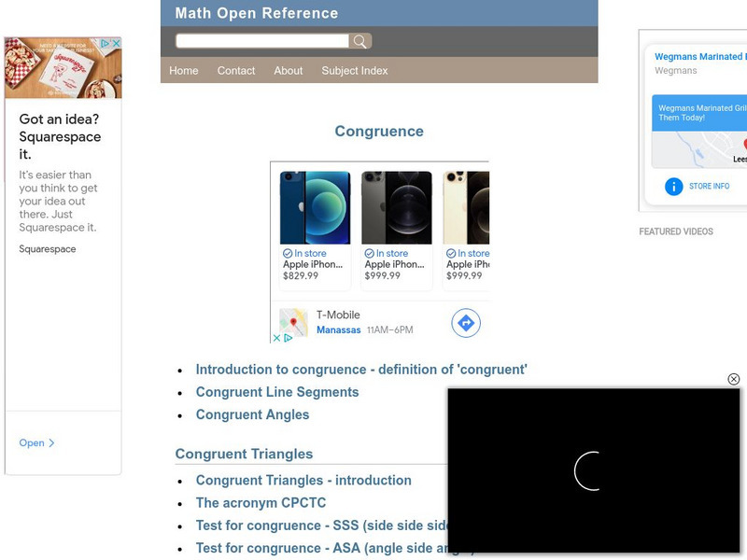This screenshot has height=560, width=747.
Task: Open Congruent Triangles - introduction link
Action: point(303,480)
